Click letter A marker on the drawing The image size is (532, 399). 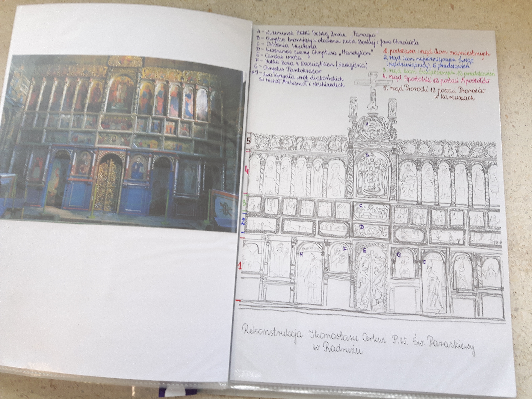(x=367, y=124)
